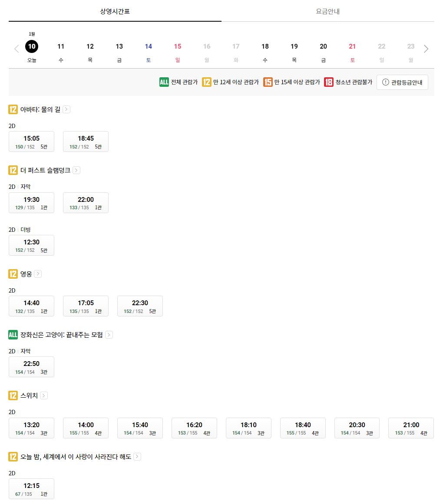The width and height of the screenshot is (443, 504).
Task: Choose the 17:05 영웅 showtime
Action: [x=86, y=306]
